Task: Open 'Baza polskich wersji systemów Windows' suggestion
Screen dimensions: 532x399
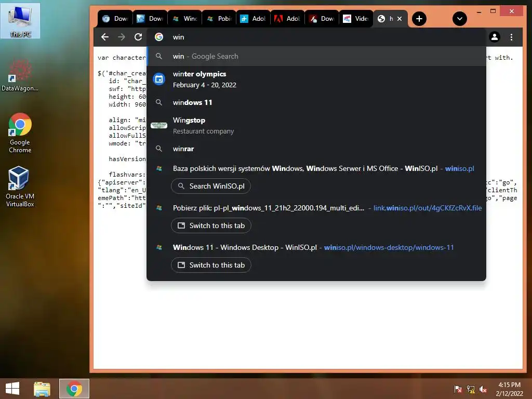Action: pyautogui.click(x=316, y=168)
